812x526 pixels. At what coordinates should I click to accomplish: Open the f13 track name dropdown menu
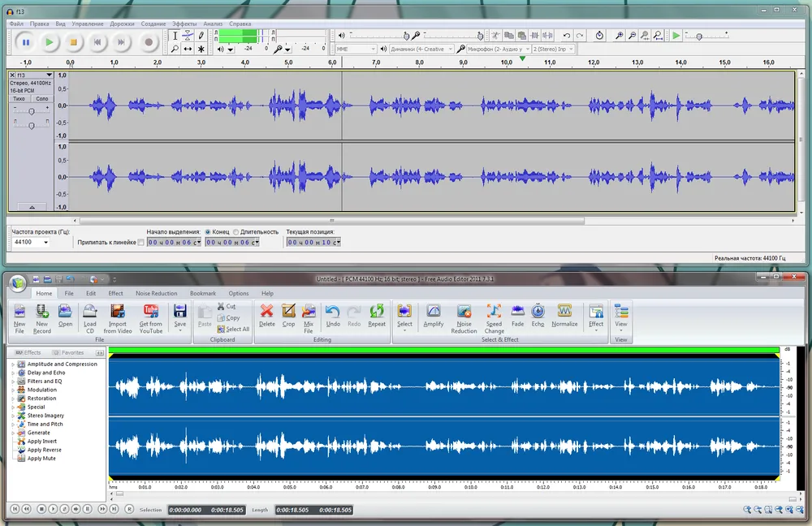pyautogui.click(x=50, y=75)
